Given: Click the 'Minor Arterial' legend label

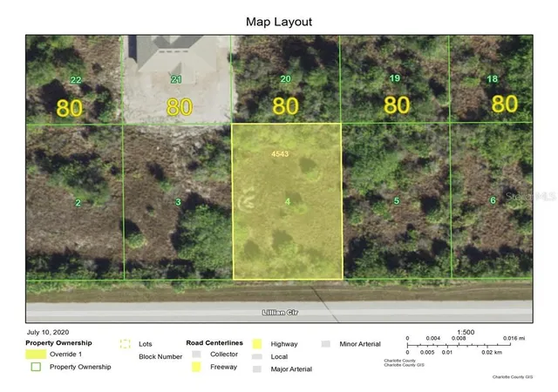Looking at the screenshot, I should 360,344.
